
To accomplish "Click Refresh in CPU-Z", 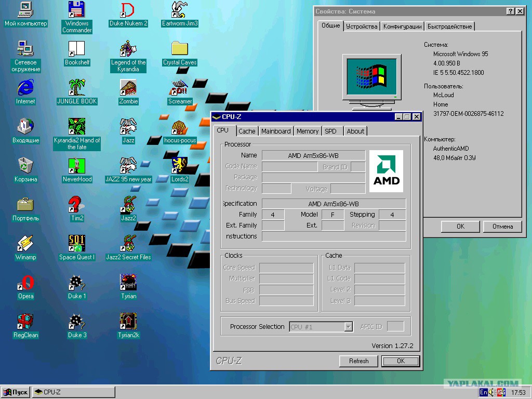I will point(358,361).
